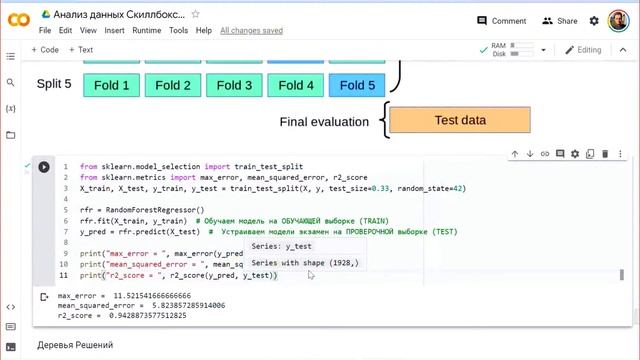The width and height of the screenshot is (640, 360).
Task: Open the Runtime menu
Action: tap(147, 30)
